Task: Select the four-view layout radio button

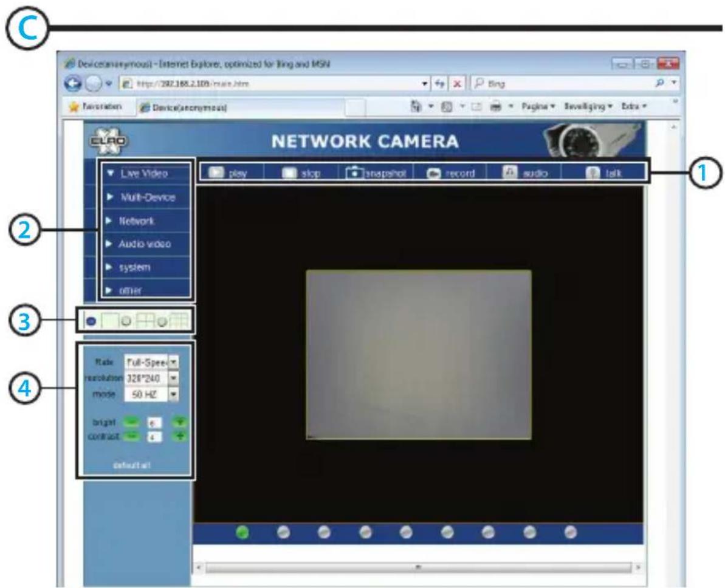Action: coord(126,321)
